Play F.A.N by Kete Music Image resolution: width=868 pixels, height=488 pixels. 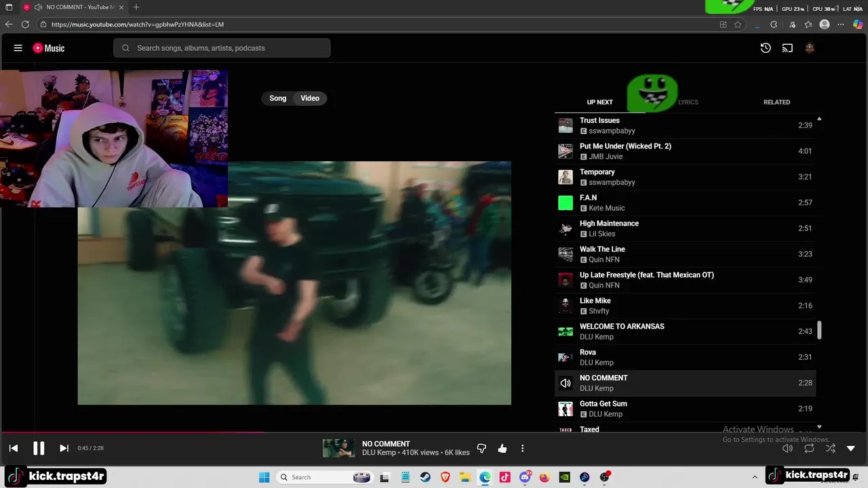[685, 203]
